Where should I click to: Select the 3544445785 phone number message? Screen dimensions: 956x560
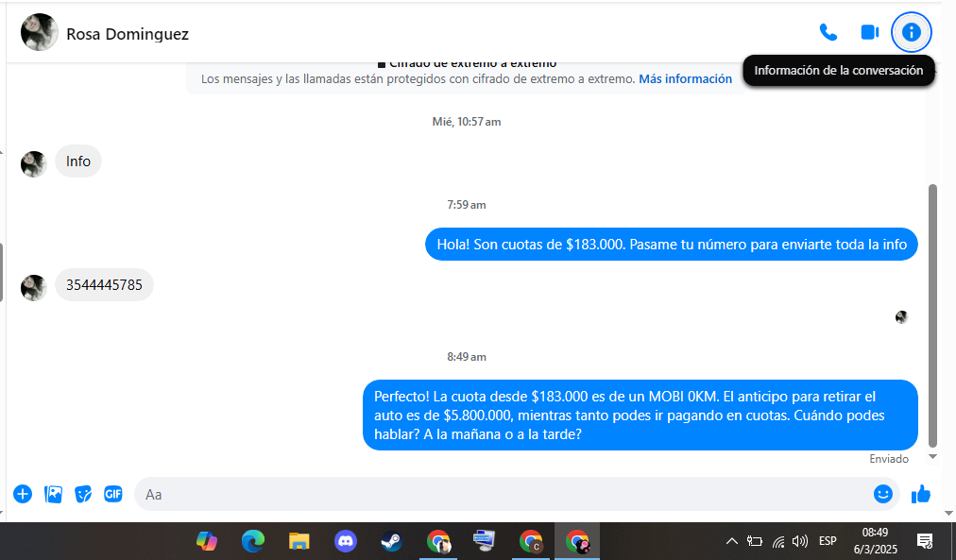104,284
